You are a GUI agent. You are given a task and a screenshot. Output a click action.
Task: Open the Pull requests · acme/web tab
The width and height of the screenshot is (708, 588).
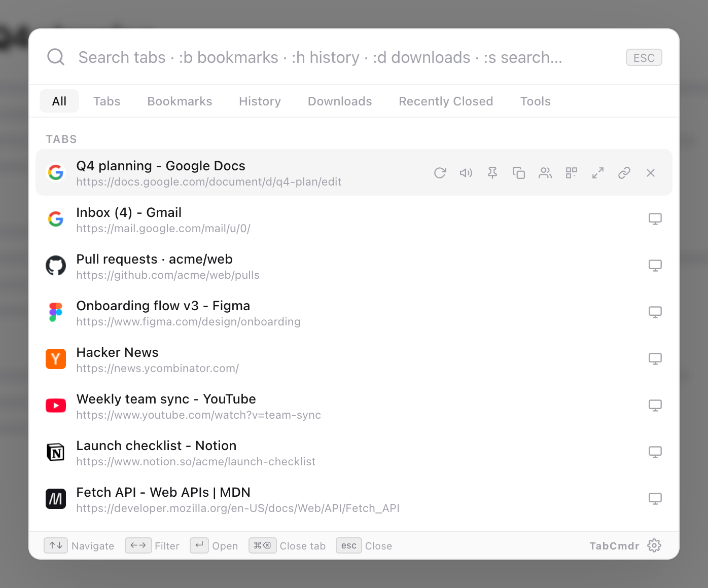(354, 266)
